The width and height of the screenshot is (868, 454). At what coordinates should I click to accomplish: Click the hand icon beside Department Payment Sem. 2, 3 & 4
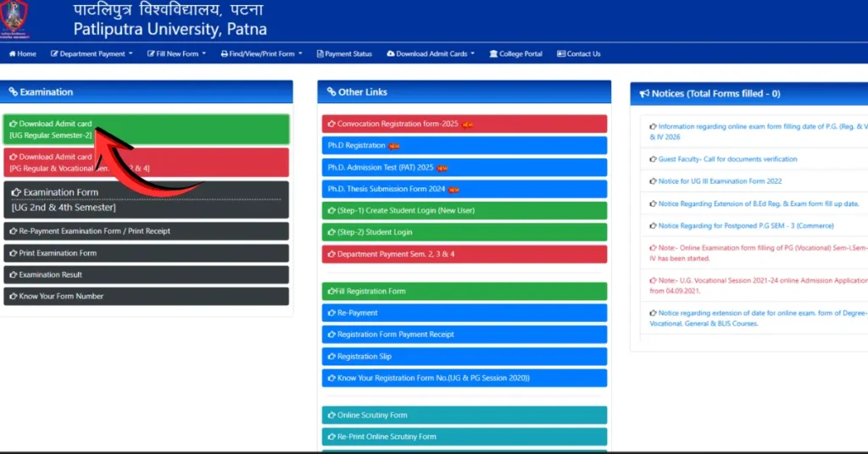point(331,254)
